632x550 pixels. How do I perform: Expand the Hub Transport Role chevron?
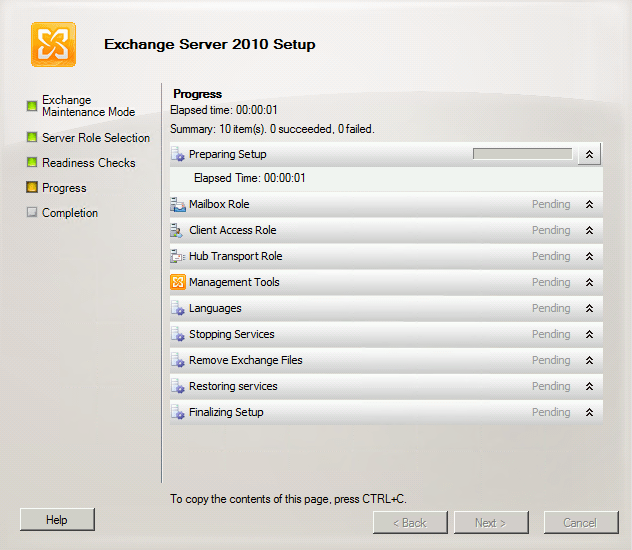click(589, 256)
